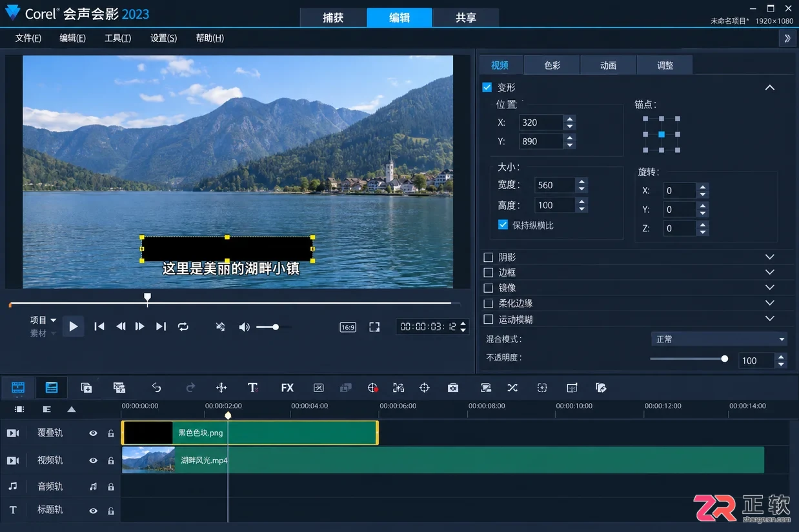Click the crosshair tracking icon
Image resolution: width=799 pixels, height=532 pixels.
click(x=424, y=388)
